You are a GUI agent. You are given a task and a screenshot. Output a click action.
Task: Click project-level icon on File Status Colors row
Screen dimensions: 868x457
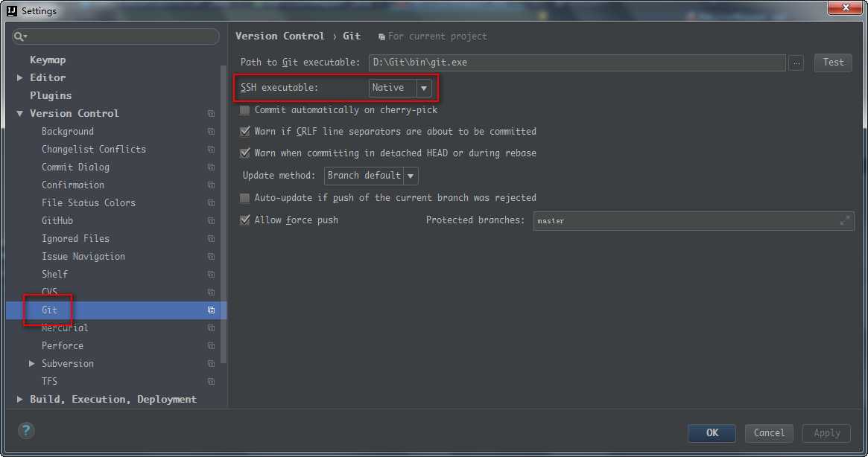tap(211, 203)
